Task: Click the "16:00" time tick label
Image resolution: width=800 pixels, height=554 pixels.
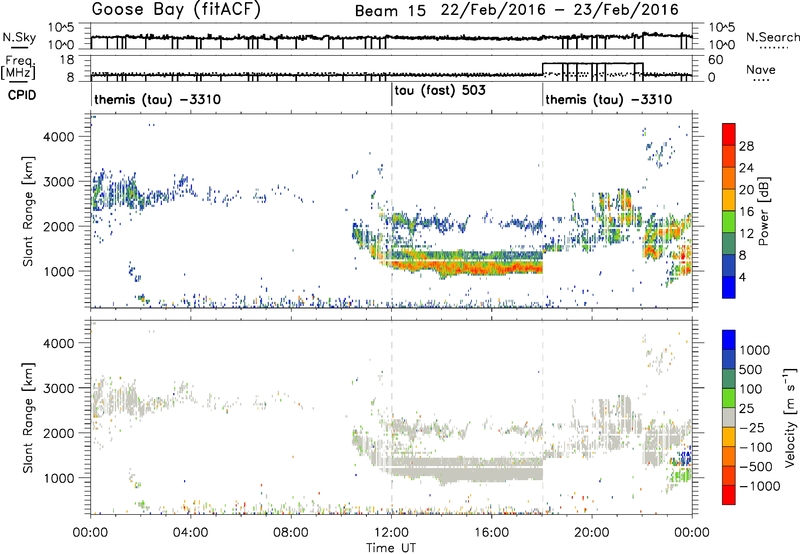Action: 491,533
